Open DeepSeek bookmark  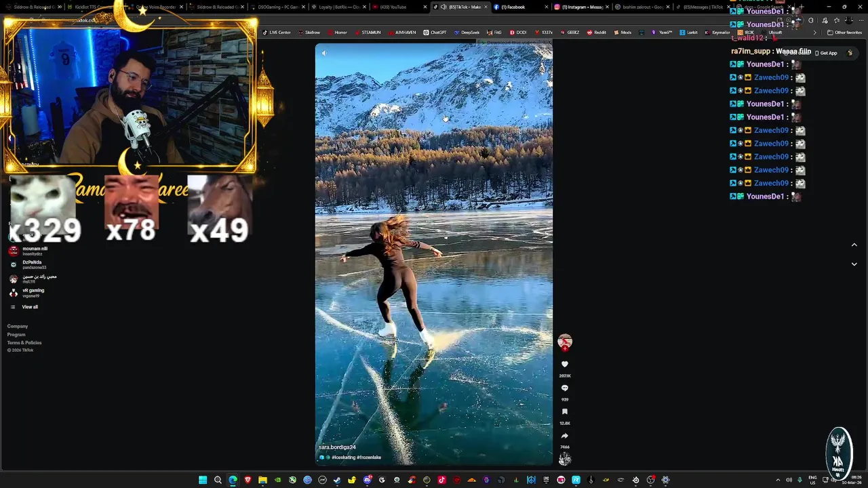[467, 33]
